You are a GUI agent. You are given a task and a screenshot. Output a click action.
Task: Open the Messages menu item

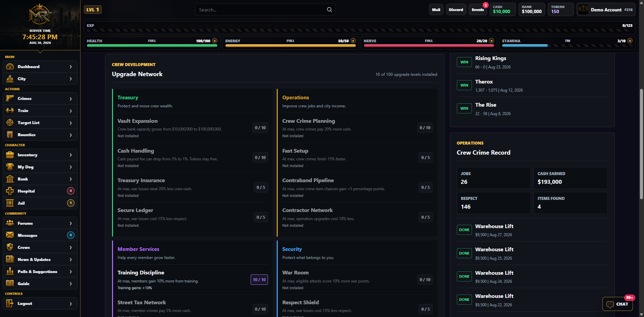click(x=40, y=235)
